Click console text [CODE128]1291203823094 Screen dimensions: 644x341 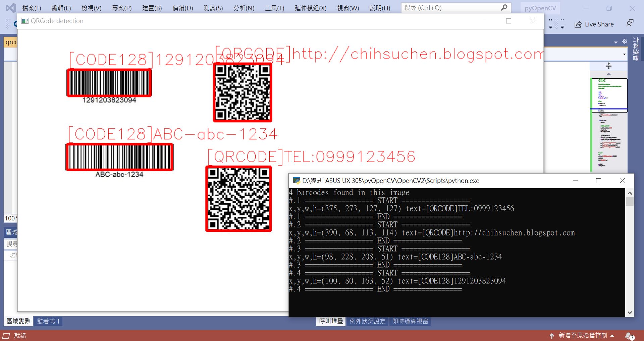pos(462,281)
